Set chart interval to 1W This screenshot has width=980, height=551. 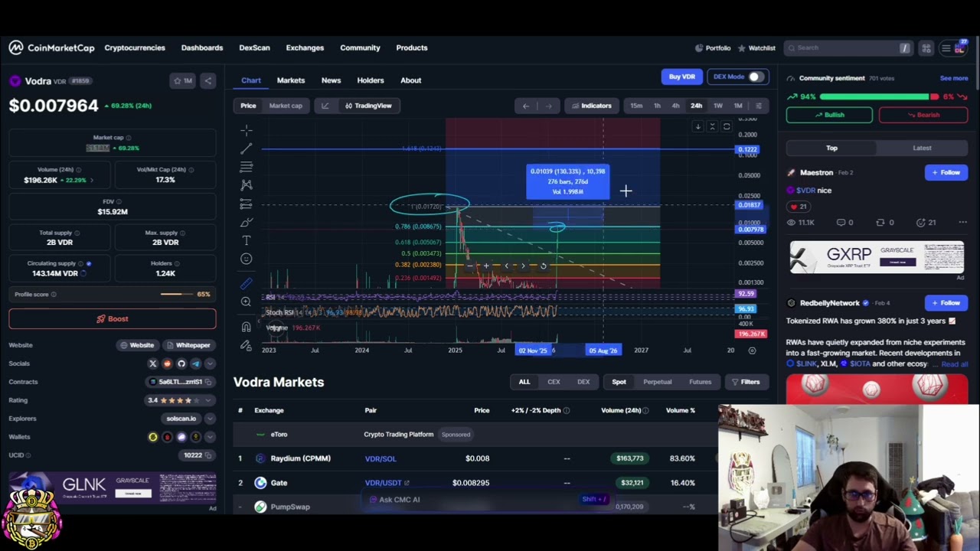click(x=718, y=106)
